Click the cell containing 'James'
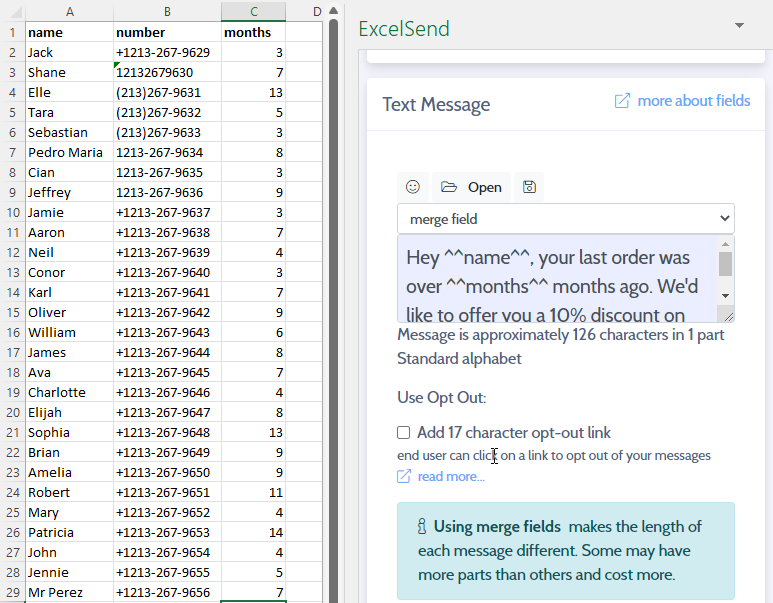Screen dimensions: 773x603 [70, 353]
